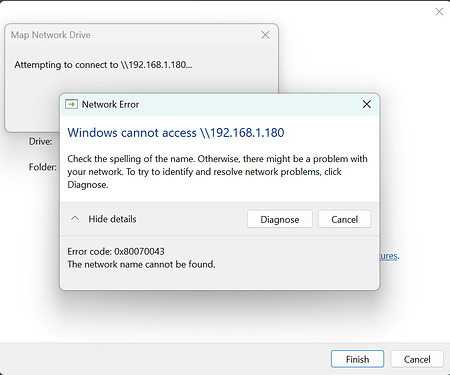Open the partially hidden link ending in "ures"
The image size is (450, 375).
[389, 256]
